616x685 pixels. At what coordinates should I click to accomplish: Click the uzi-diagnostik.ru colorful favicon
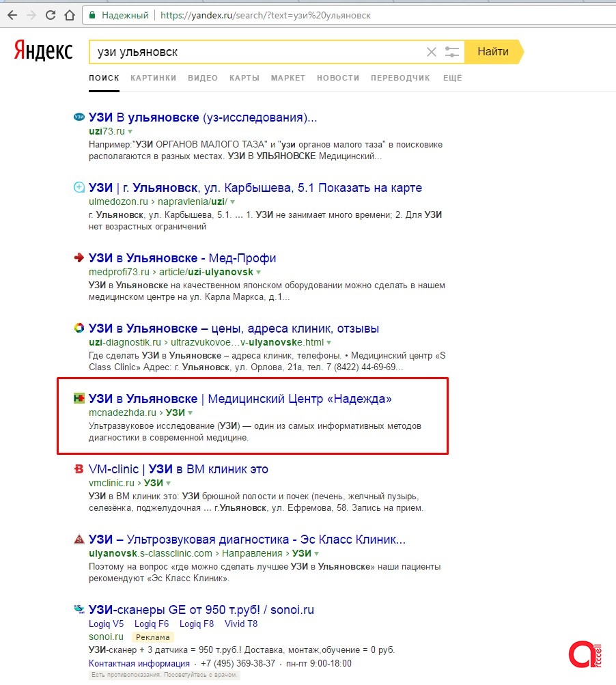pos(79,328)
